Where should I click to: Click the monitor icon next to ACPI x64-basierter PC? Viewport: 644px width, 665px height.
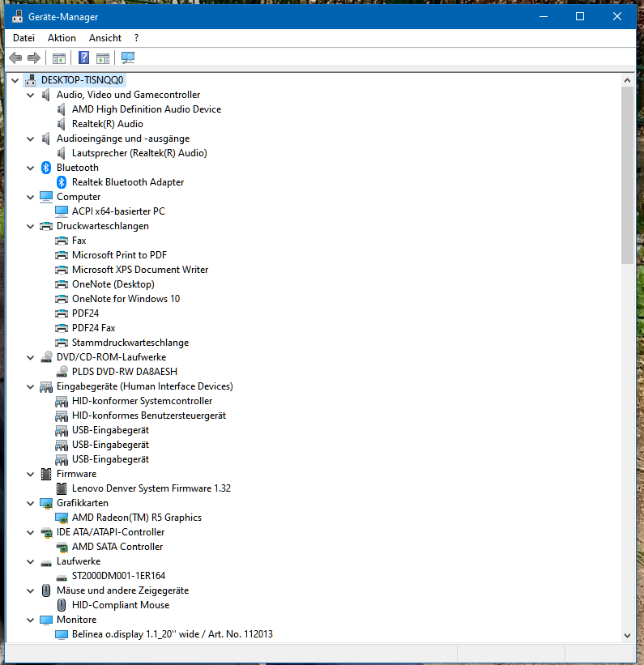(62, 211)
